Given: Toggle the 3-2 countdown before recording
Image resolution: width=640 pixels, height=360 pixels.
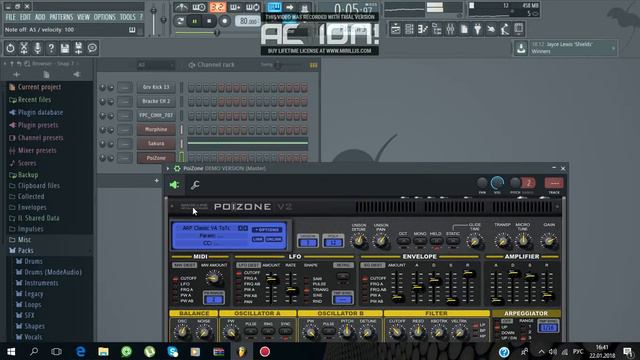Looking at the screenshot, I should point(218,7).
